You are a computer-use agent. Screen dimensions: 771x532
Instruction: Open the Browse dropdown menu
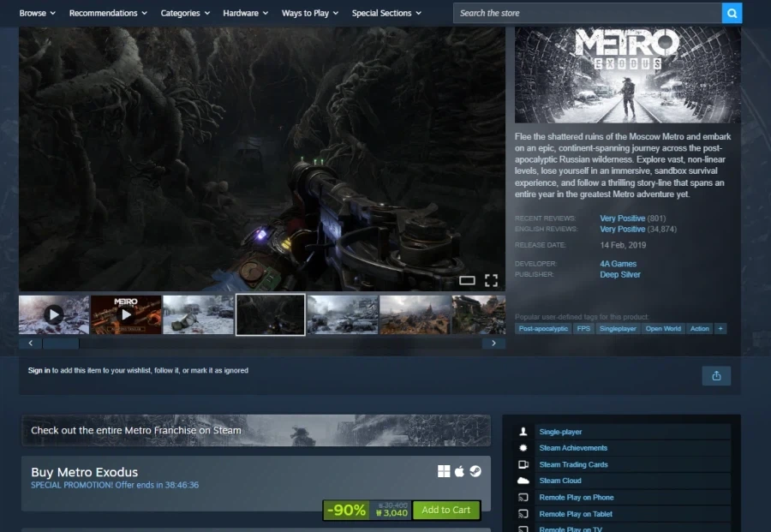pyautogui.click(x=38, y=13)
